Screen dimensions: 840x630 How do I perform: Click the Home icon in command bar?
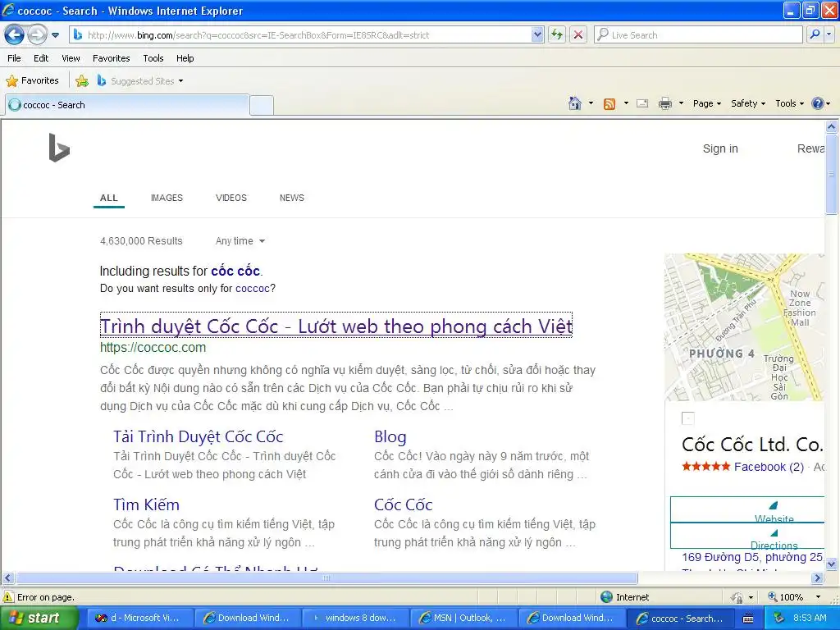point(575,103)
